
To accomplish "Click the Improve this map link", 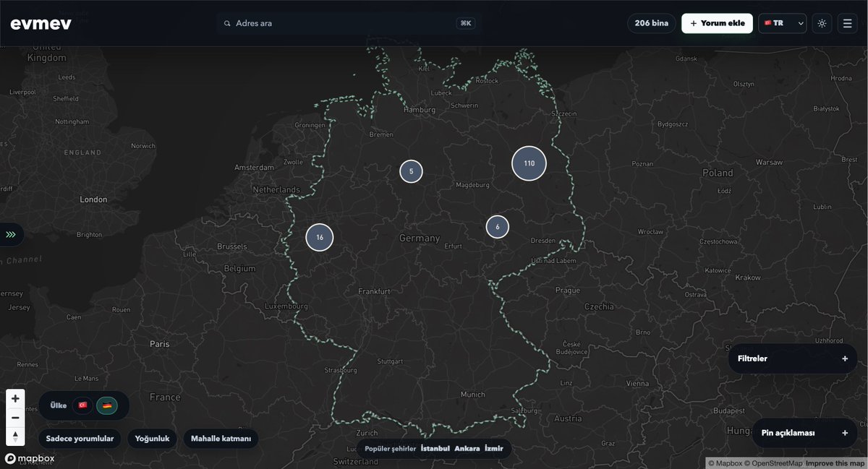I will pyautogui.click(x=834, y=463).
